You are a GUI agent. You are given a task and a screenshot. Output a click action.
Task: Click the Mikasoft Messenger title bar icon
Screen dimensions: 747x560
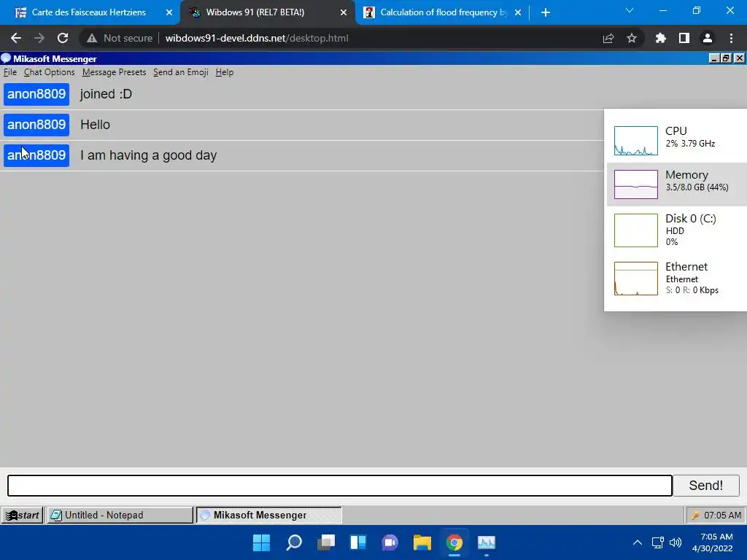point(6,58)
